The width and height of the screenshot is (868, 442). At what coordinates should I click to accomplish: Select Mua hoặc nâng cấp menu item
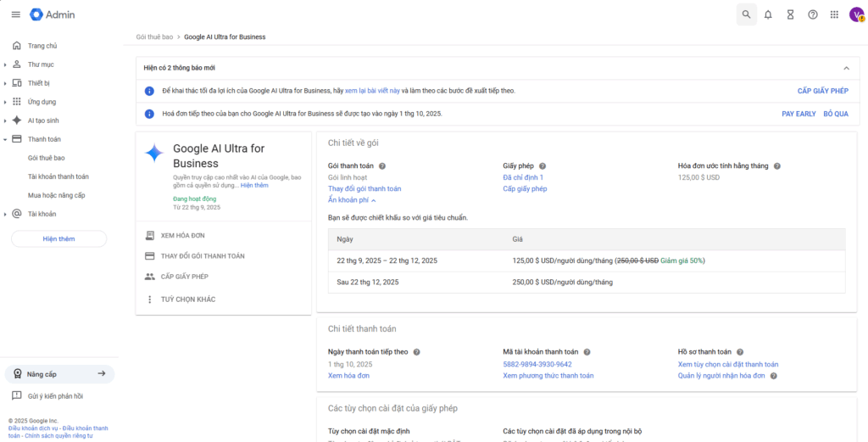pyautogui.click(x=56, y=195)
